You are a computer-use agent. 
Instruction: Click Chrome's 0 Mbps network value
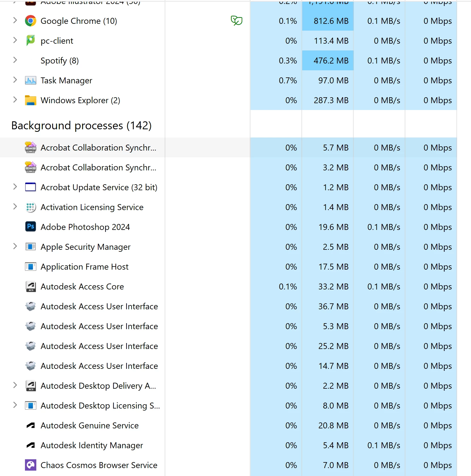click(x=438, y=21)
